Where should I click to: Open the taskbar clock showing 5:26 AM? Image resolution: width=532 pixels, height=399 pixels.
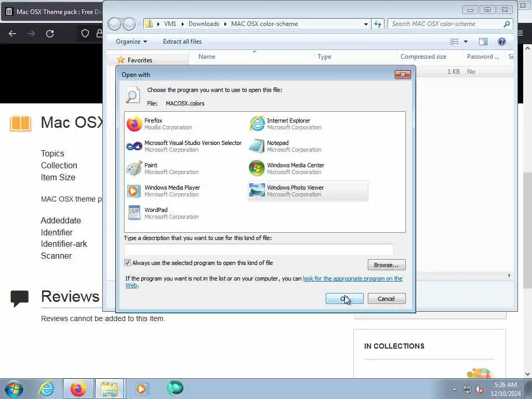tap(505, 389)
